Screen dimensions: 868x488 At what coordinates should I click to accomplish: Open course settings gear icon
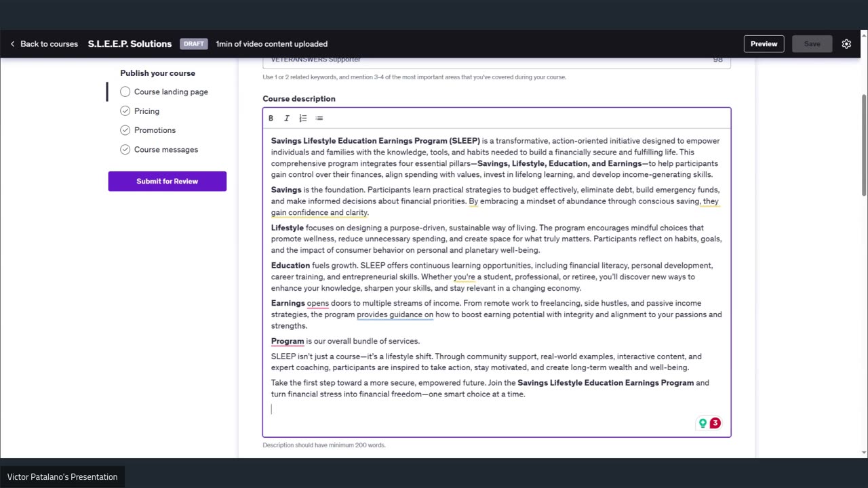[x=846, y=43]
